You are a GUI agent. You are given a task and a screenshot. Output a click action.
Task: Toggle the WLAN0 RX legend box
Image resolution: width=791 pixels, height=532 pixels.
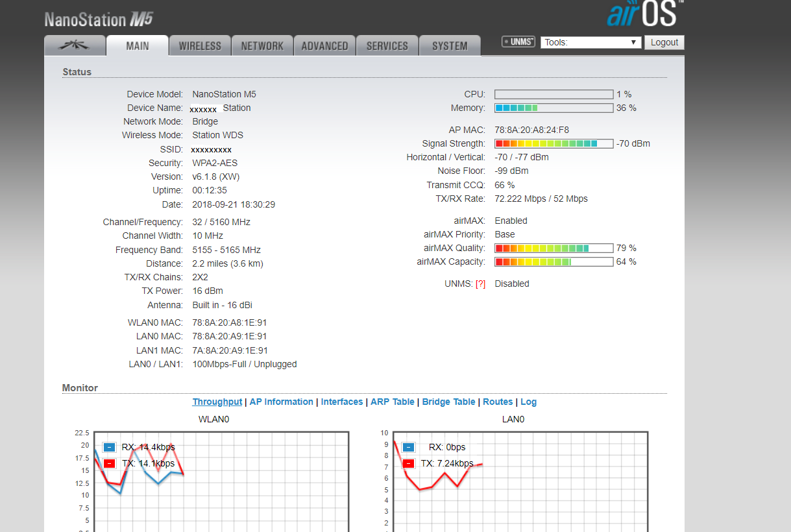[x=109, y=447]
